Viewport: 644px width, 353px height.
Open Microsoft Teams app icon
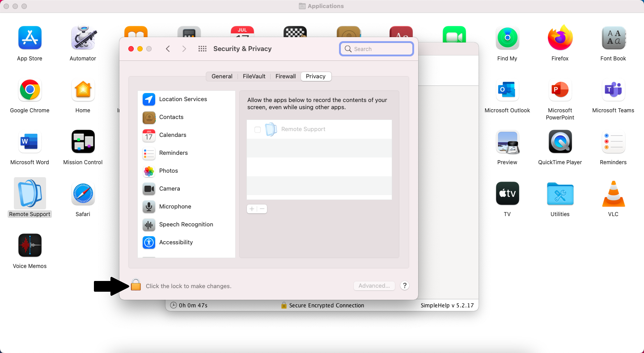[x=613, y=90]
